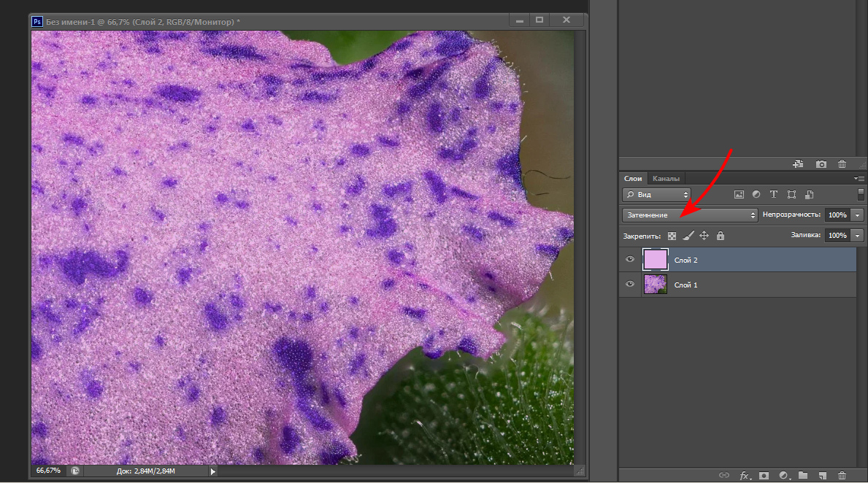Select the Слой 1 layer thumbnail
Image resolution: width=868 pixels, height=483 pixels.
[656, 285]
